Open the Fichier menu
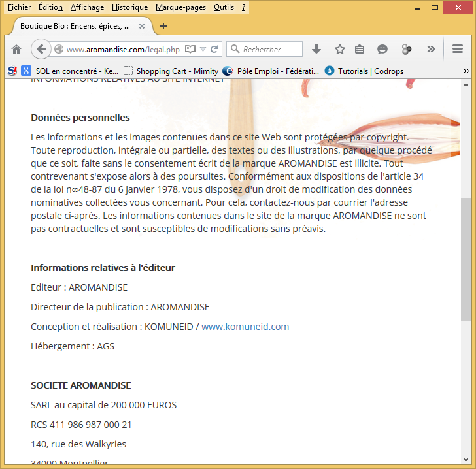Viewport: 476px width, 469px height. tap(19, 7)
